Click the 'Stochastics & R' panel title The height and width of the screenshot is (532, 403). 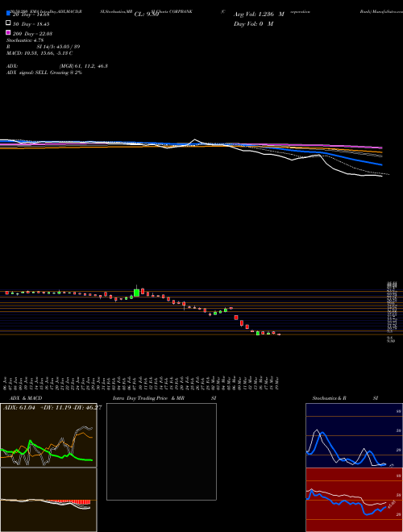tap(330, 398)
